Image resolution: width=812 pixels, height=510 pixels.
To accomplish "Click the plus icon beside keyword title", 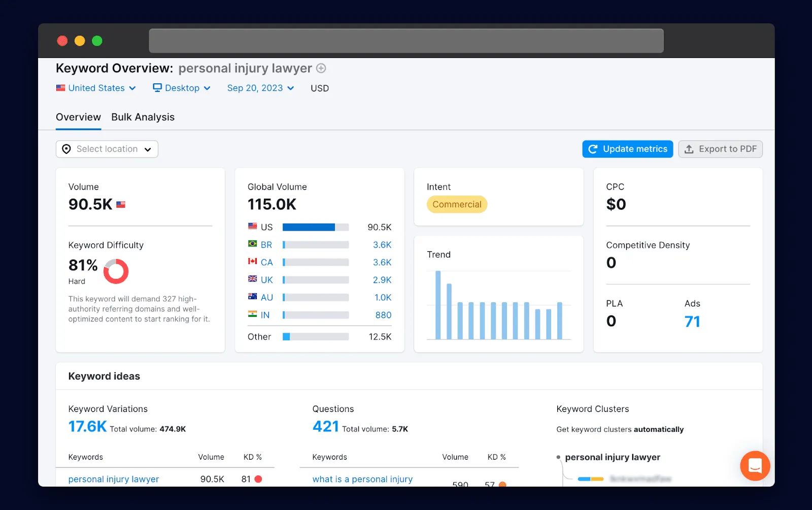I will click(x=321, y=68).
